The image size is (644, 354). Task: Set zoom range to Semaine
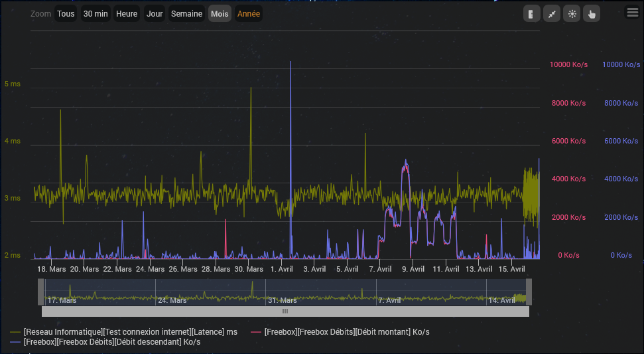(186, 13)
